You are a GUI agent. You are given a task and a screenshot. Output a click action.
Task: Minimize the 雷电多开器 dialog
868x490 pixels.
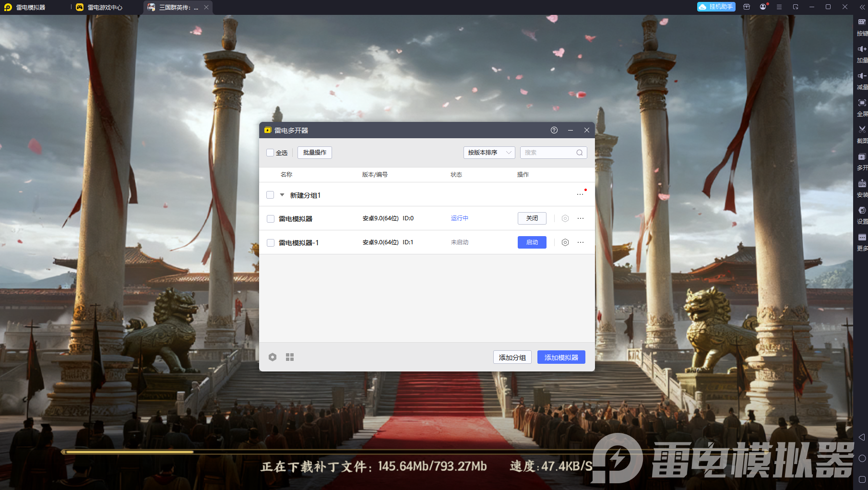point(571,130)
